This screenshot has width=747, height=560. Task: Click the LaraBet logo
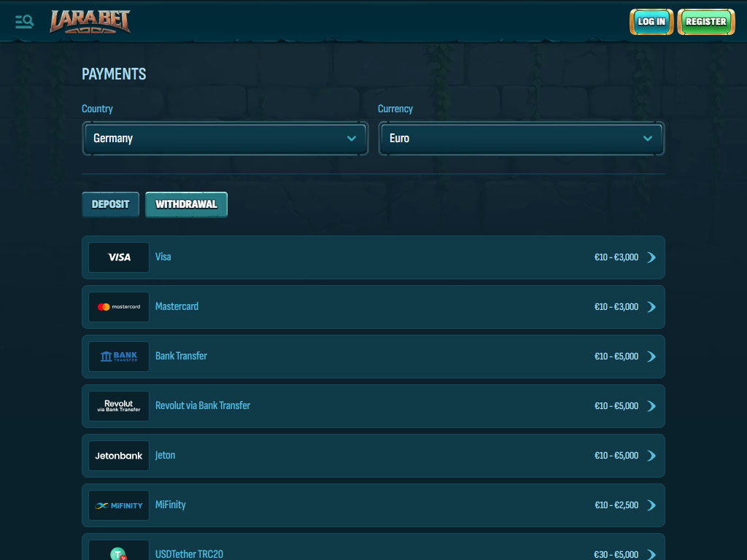(x=90, y=22)
